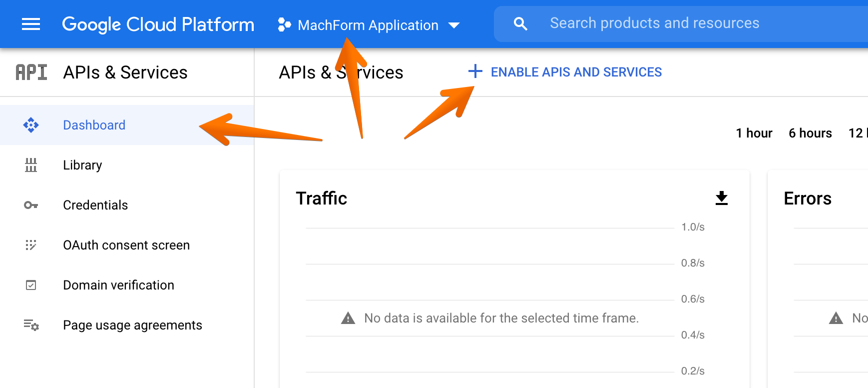Click the Domain verification checkbox icon

click(x=31, y=285)
